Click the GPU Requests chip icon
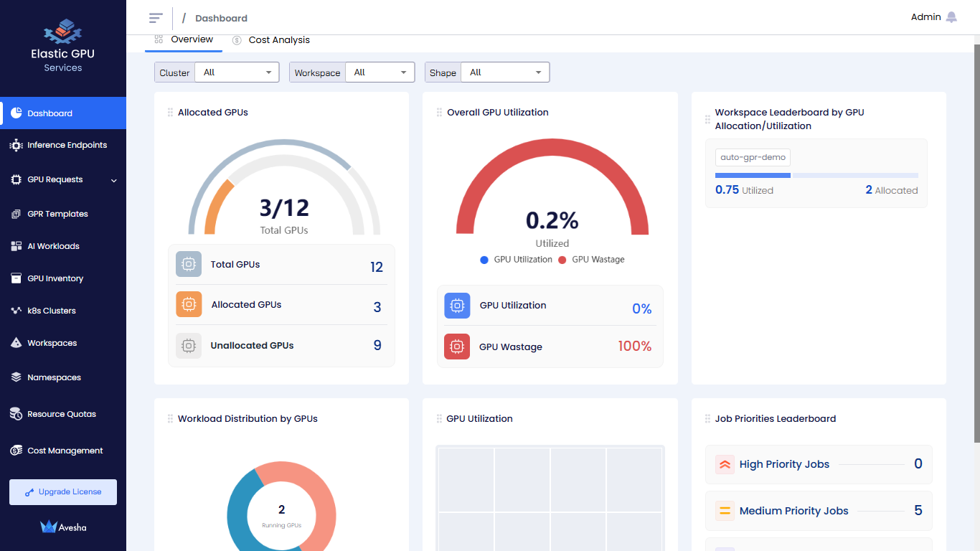 (x=16, y=179)
